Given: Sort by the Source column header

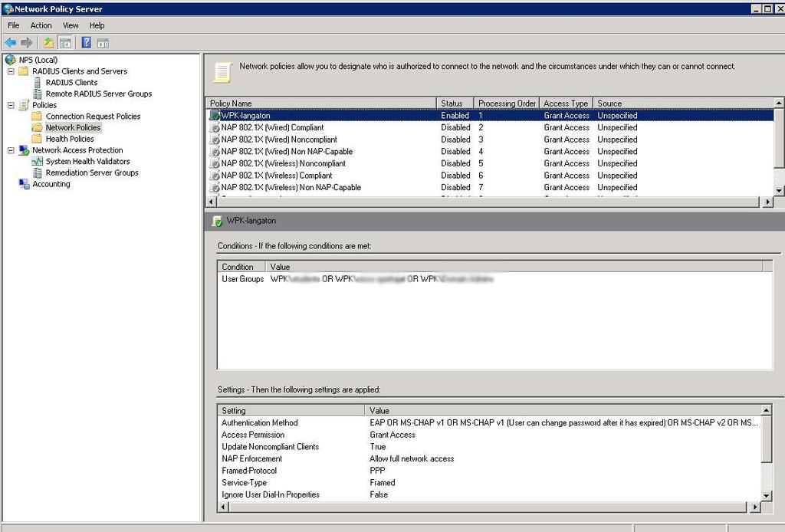Looking at the screenshot, I should tap(683, 103).
